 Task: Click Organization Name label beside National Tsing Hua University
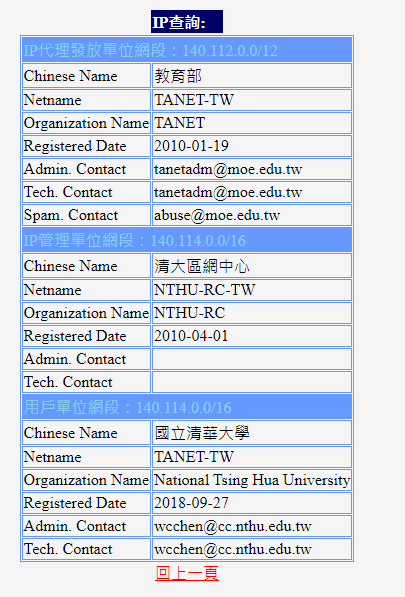click(x=86, y=480)
